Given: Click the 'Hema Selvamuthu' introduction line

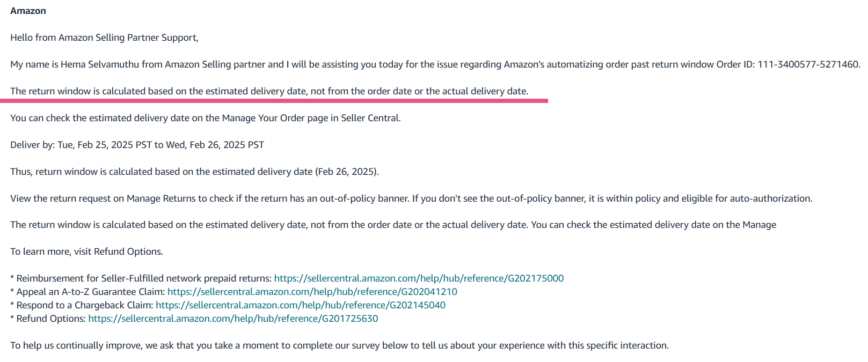Looking at the screenshot, I should 435,64.
